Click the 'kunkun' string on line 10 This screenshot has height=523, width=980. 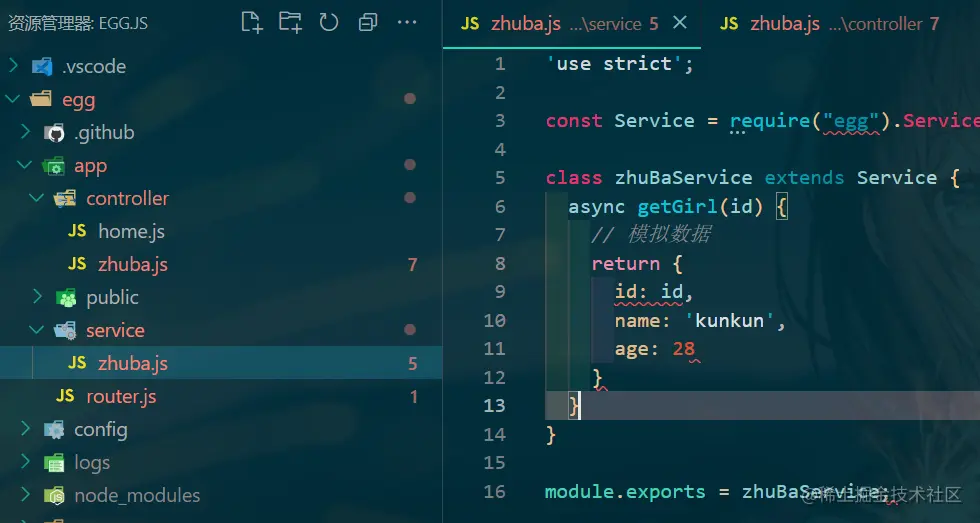pyautogui.click(x=729, y=321)
